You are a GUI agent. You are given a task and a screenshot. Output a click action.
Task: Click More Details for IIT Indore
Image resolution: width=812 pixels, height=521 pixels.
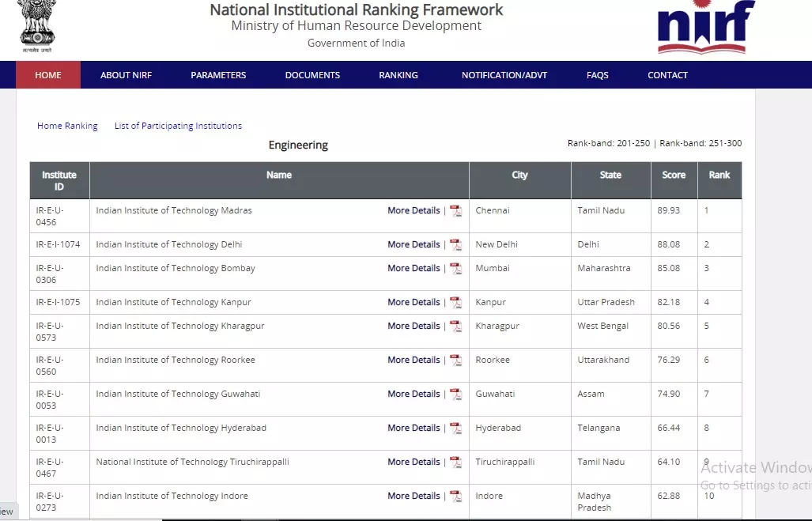(414, 496)
